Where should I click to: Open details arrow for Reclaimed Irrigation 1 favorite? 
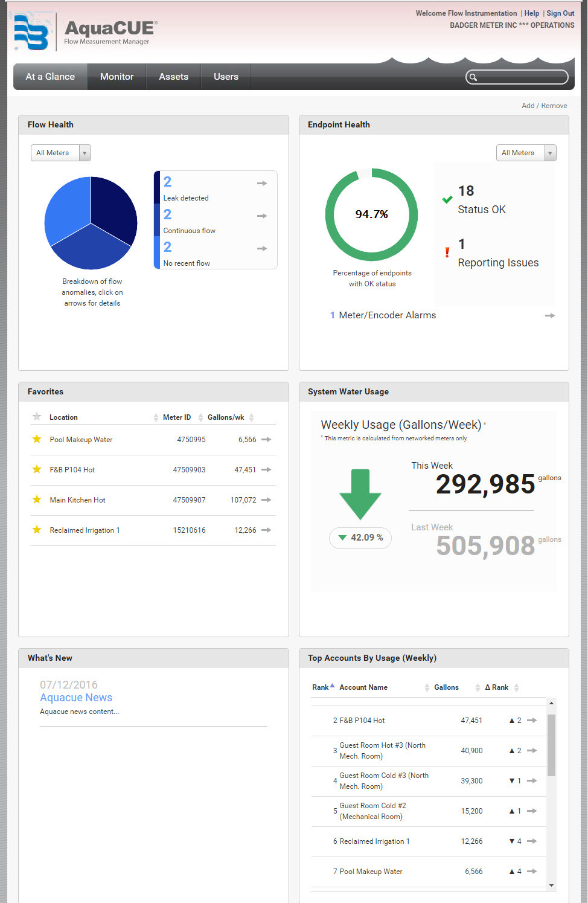pyautogui.click(x=266, y=530)
